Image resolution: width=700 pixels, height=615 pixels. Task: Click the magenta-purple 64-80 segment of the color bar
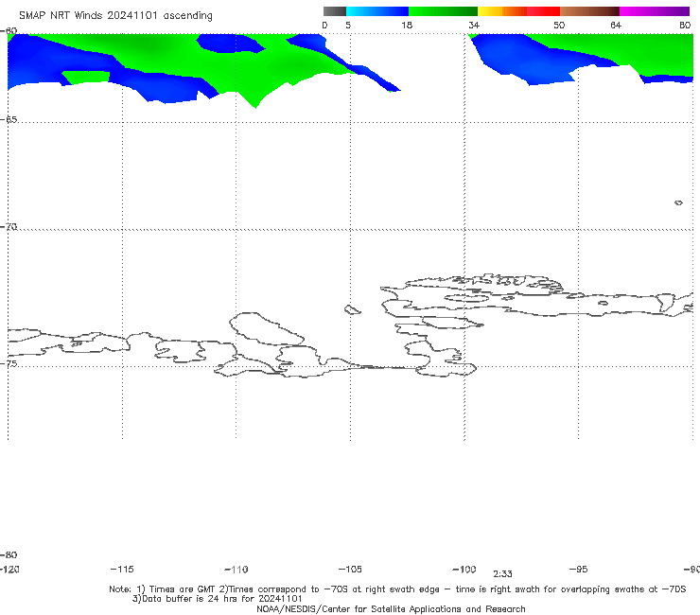655,11
